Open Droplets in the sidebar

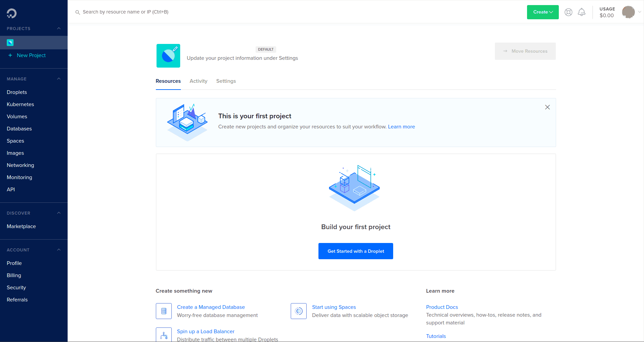tap(17, 92)
